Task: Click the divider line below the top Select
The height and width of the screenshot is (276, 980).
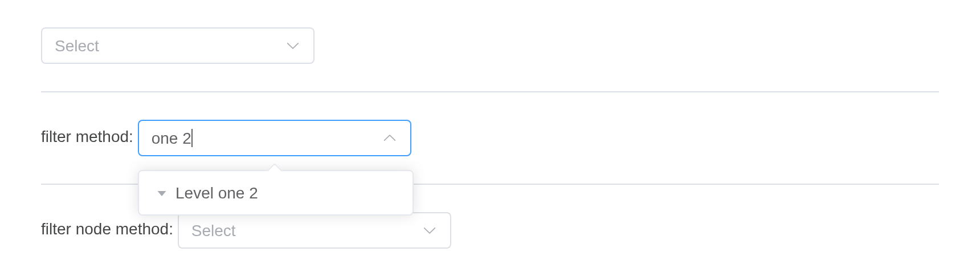Action: click(x=490, y=92)
